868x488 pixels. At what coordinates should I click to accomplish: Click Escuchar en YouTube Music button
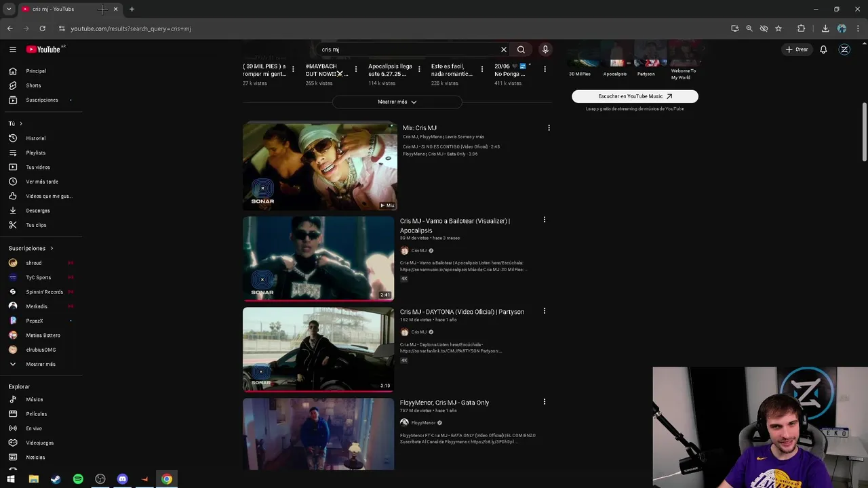click(635, 96)
